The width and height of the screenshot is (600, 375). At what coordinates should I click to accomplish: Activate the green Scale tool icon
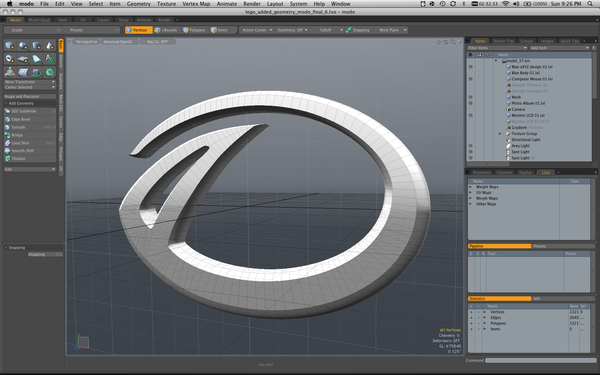point(50,72)
